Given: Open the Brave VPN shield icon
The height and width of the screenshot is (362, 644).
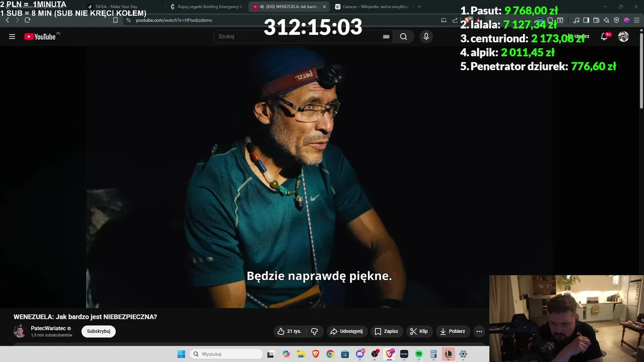Looking at the screenshot, I should coord(616,20).
